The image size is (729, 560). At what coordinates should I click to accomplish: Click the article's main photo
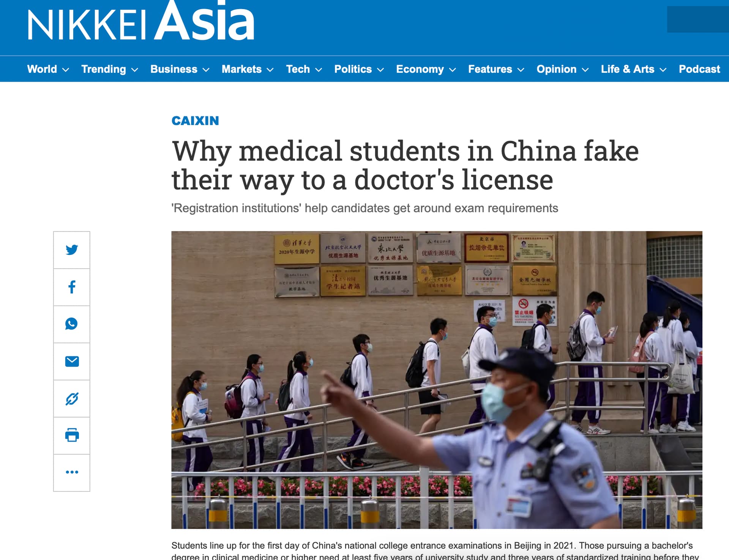(437, 380)
